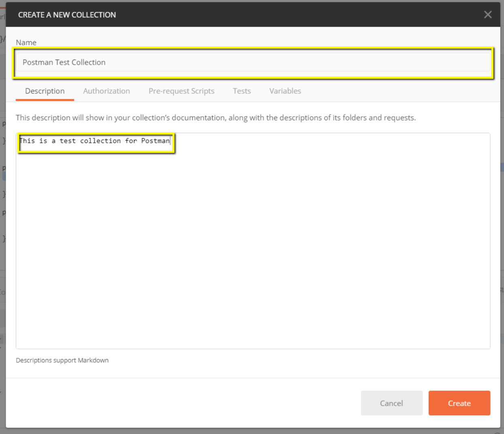Click the 'Descriptions support Markdown' text
The image size is (504, 434).
(x=62, y=360)
